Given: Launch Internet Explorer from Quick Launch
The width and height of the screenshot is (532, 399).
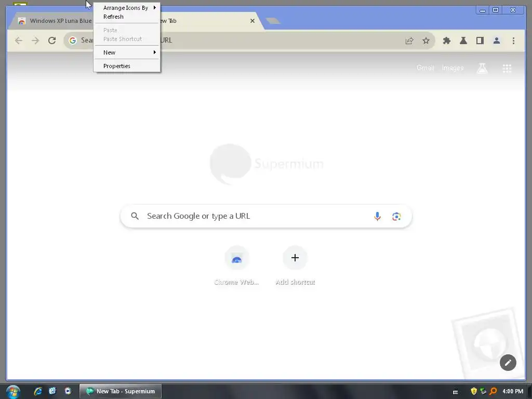Looking at the screenshot, I should (x=37, y=391).
